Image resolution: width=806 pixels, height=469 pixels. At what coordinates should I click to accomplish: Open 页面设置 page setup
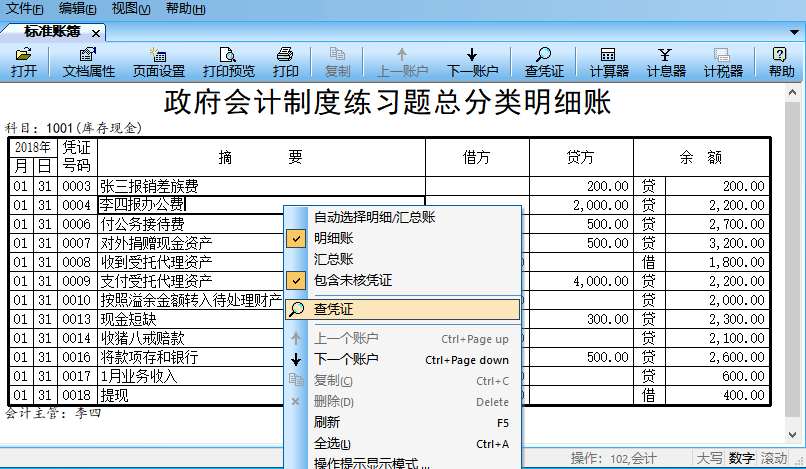(158, 62)
